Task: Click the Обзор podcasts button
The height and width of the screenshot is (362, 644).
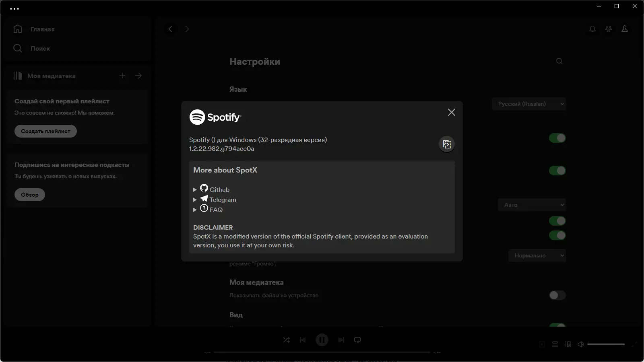Action: click(x=30, y=195)
